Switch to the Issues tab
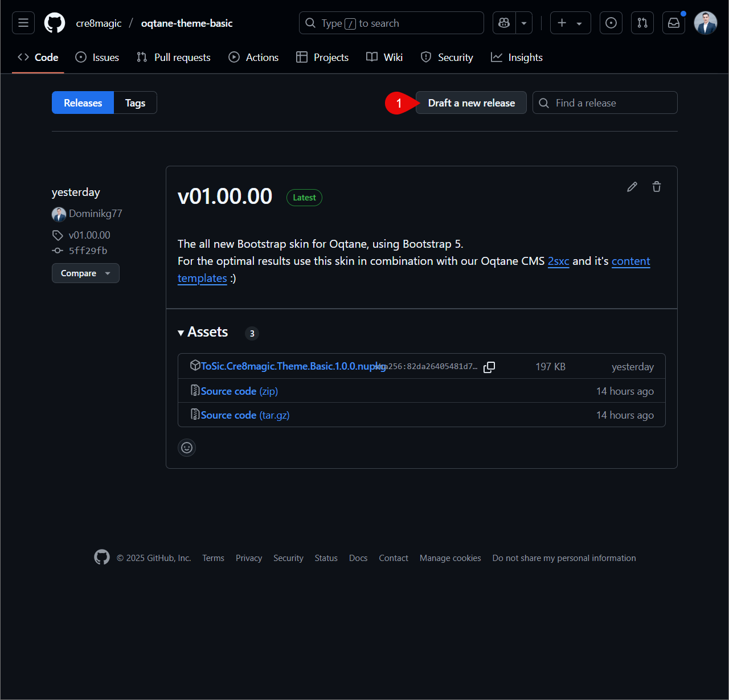 coord(97,58)
